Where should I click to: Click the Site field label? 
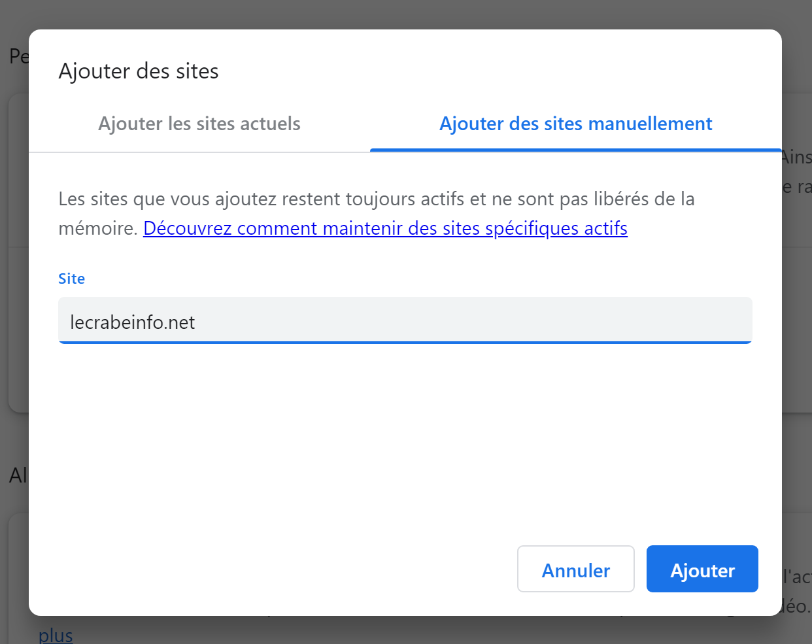(72, 279)
